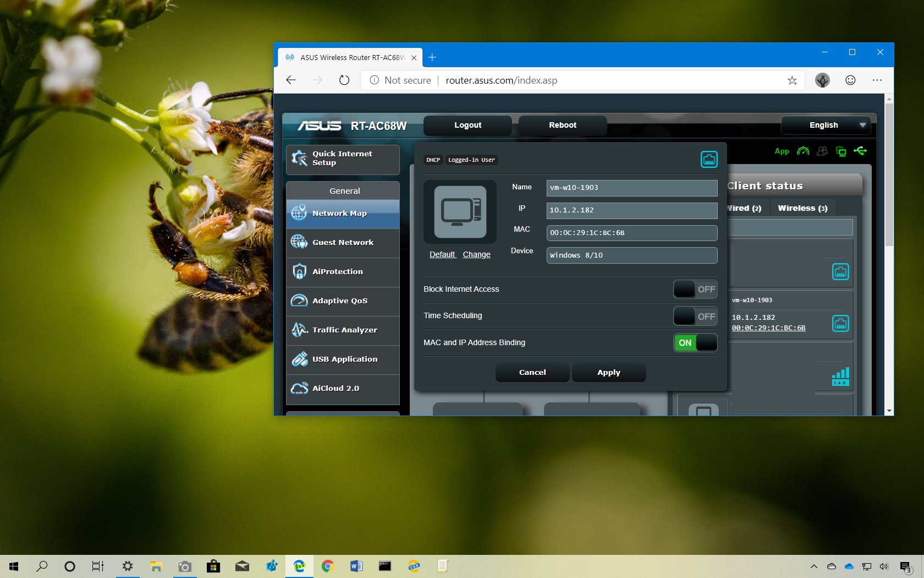The width and height of the screenshot is (924, 578).
Task: Click Cancel in the device dialog
Action: coord(532,373)
